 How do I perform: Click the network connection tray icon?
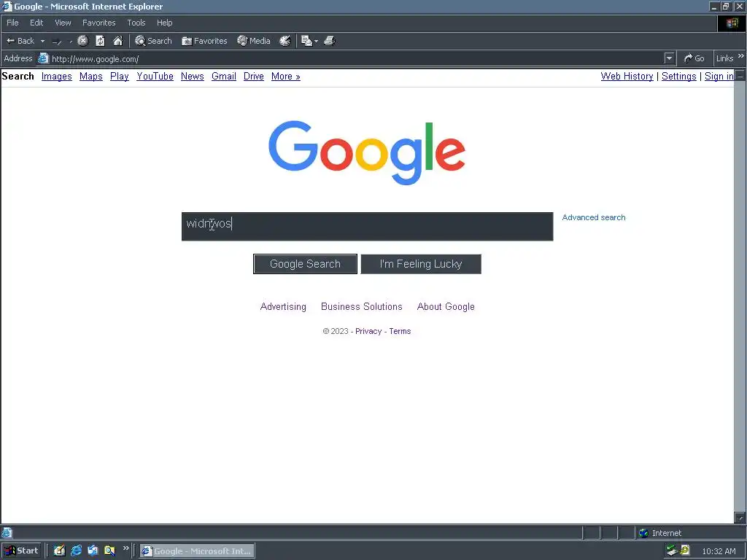[x=672, y=551]
